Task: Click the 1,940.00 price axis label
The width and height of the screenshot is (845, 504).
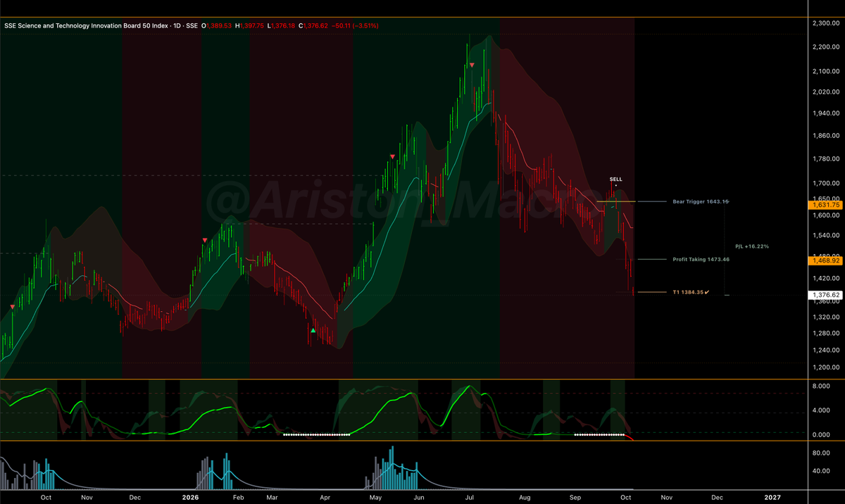Action: click(x=825, y=113)
